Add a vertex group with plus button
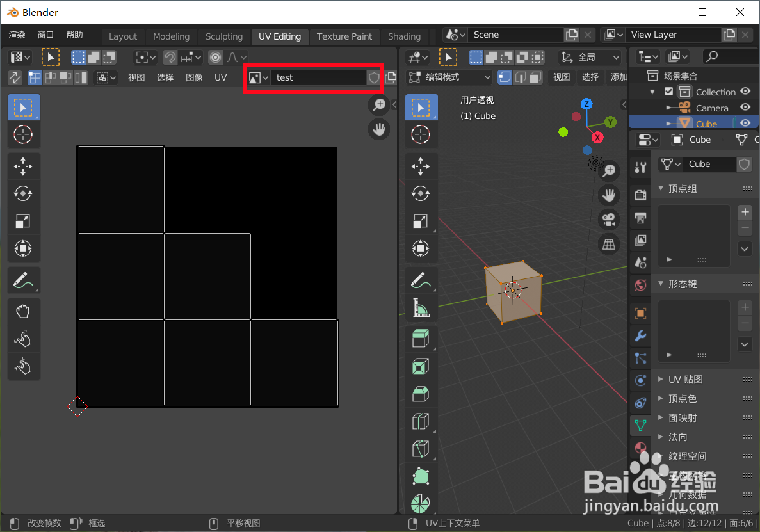Viewport: 760px width, 532px height. 745,212
